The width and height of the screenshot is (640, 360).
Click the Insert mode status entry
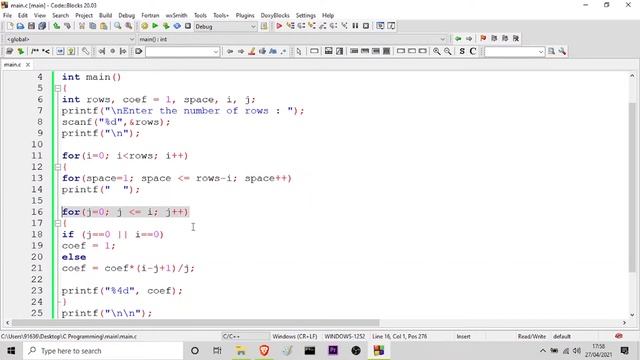tap(463, 337)
